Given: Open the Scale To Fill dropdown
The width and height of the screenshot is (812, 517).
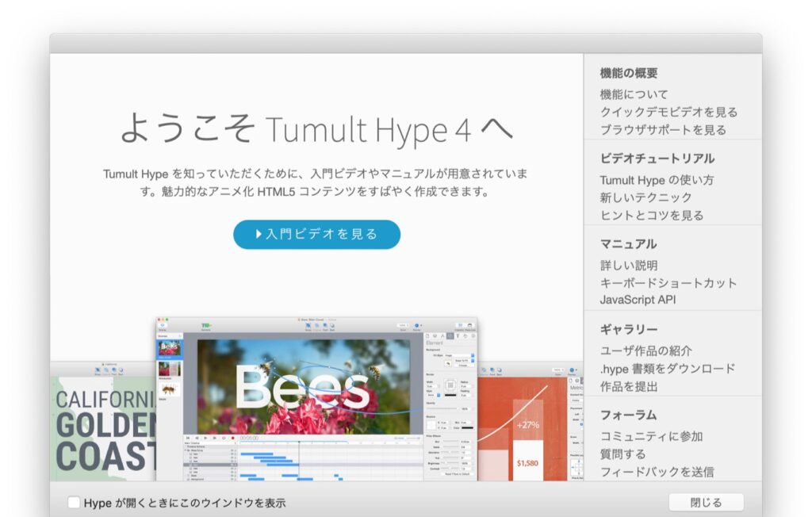Looking at the screenshot, I should click(463, 361).
